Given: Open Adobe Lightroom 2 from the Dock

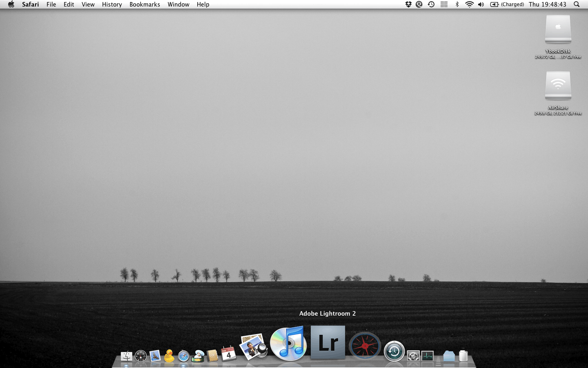Looking at the screenshot, I should [x=328, y=343].
